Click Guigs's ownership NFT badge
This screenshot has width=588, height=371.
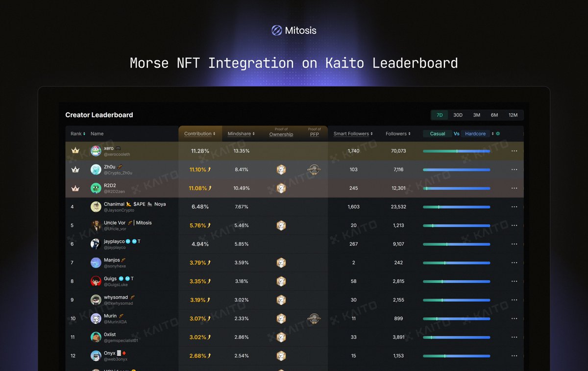pos(281,281)
